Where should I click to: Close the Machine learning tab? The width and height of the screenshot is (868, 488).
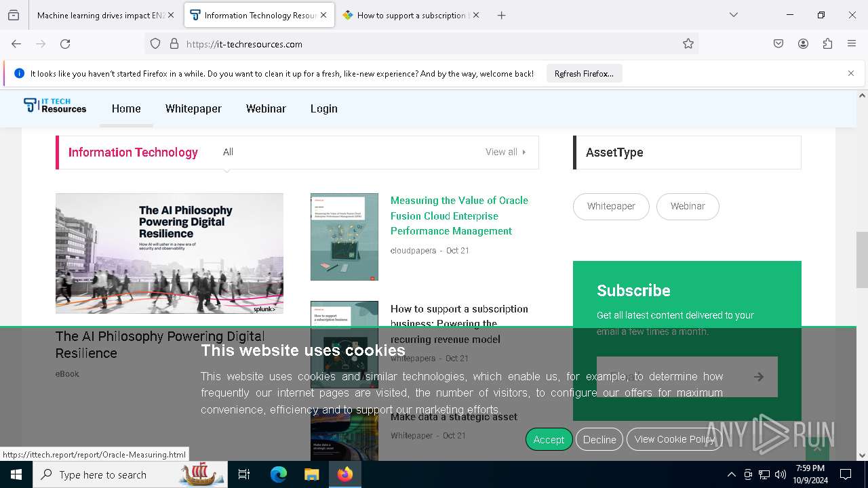[171, 15]
